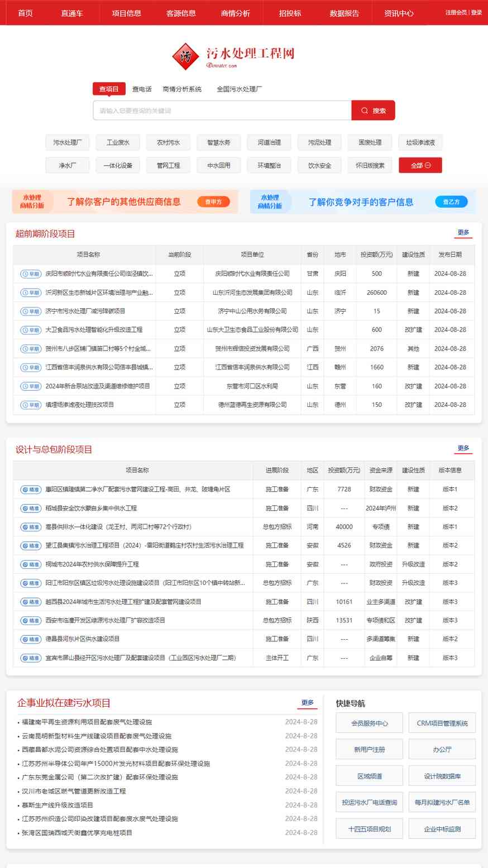Open 首页 in the top navigation
The width and height of the screenshot is (488, 868).
pos(25,13)
